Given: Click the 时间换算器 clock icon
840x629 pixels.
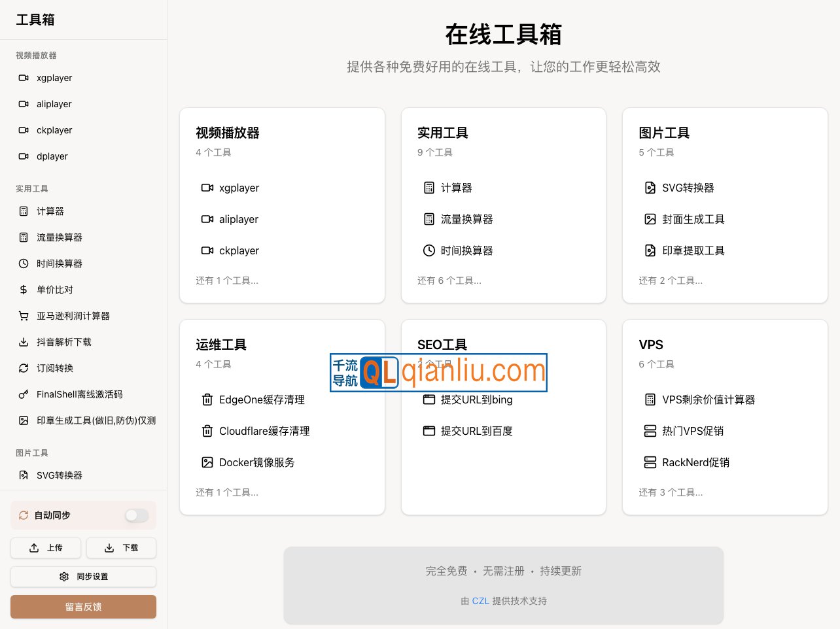Looking at the screenshot, I should coord(23,263).
